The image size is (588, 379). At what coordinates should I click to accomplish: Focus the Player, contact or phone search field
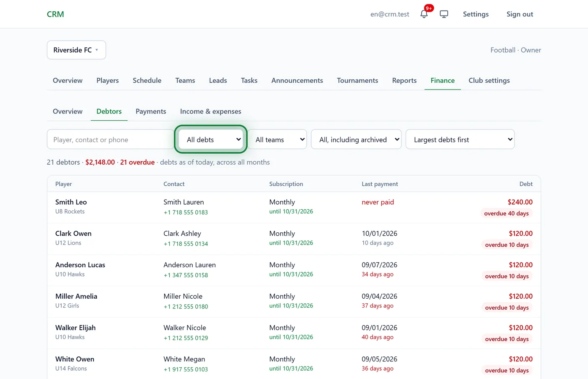[110, 139]
